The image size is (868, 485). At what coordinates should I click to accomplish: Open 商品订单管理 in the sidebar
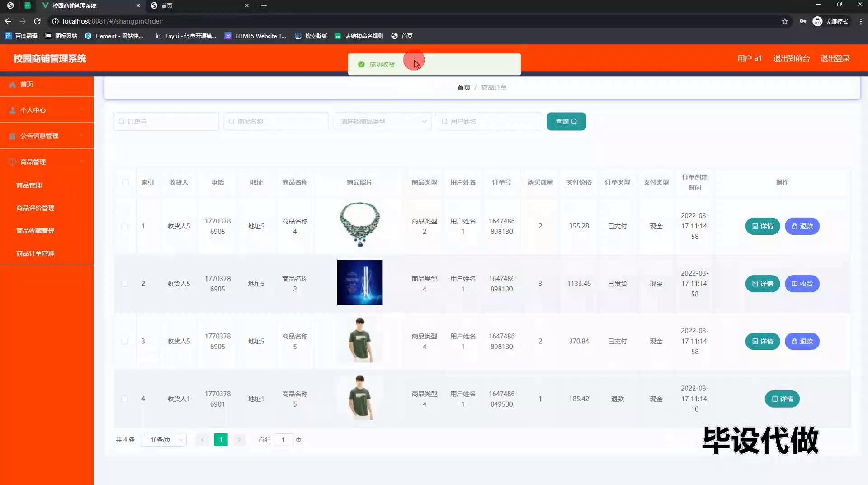coord(35,253)
